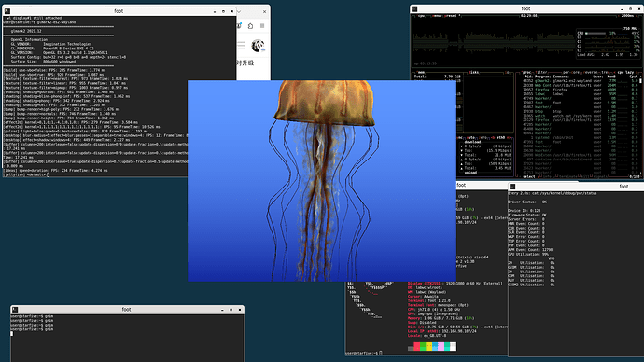Click btop 'mem' panel label
The height and width of the screenshot is (362, 644).
point(421,72)
